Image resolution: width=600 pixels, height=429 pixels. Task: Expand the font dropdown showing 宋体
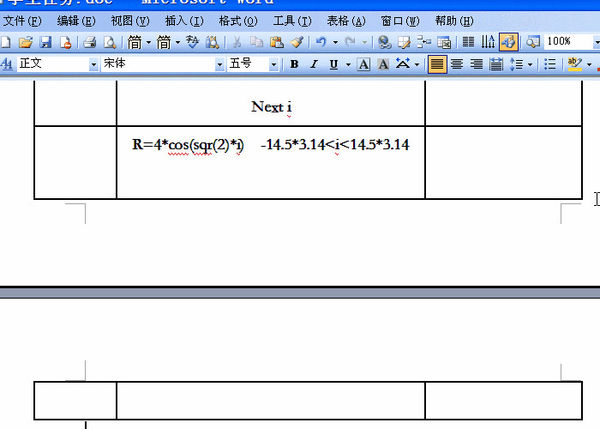[219, 65]
